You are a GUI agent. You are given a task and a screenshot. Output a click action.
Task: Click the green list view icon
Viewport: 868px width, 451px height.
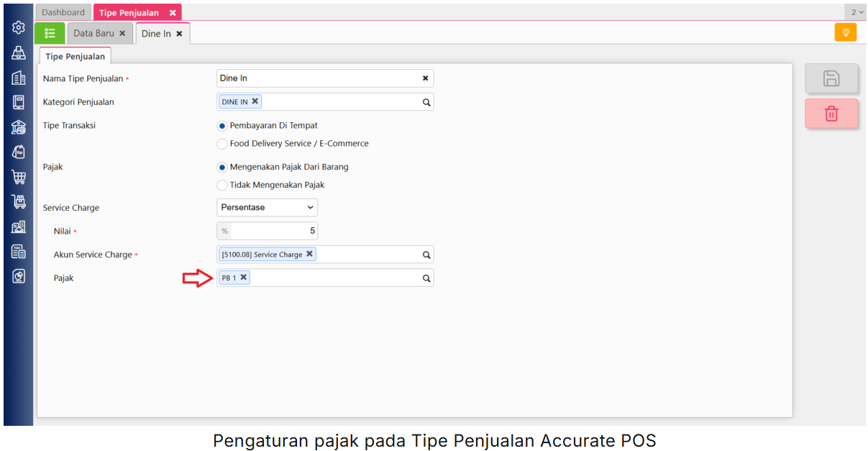point(50,33)
